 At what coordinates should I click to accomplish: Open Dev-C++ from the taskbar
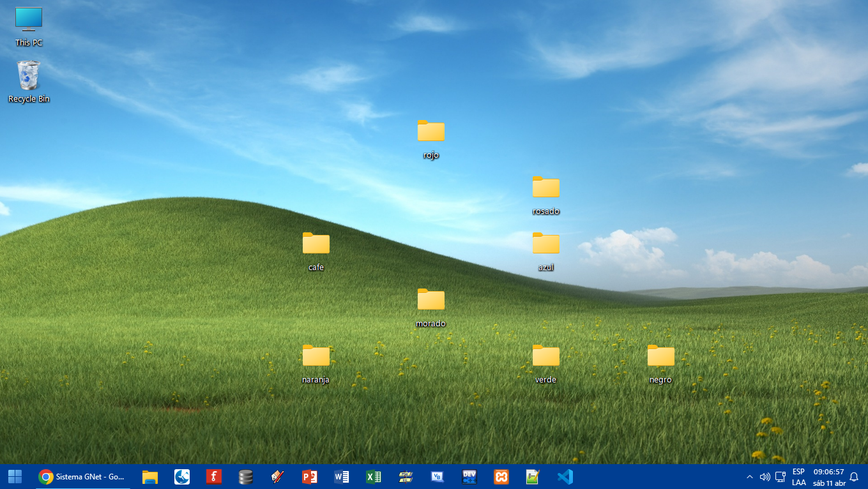coord(469,476)
